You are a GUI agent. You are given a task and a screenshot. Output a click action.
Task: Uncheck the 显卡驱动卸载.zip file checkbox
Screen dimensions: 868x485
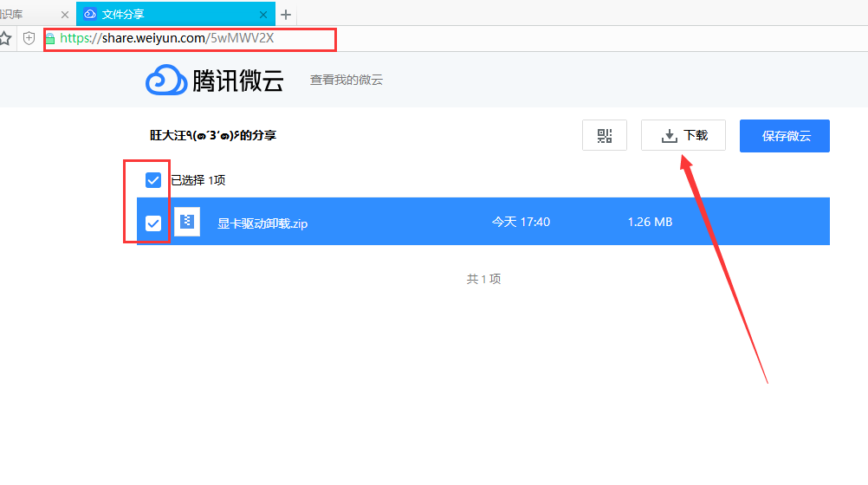point(153,223)
